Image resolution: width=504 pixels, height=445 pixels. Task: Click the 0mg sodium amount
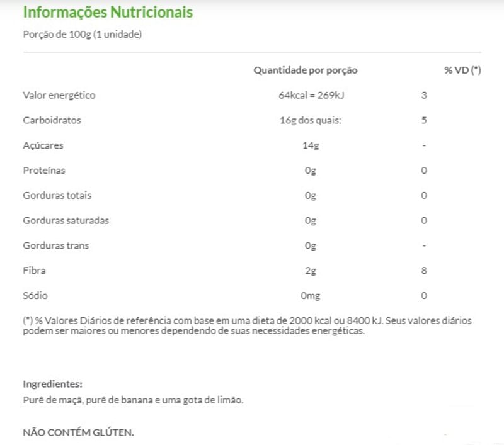[311, 296]
